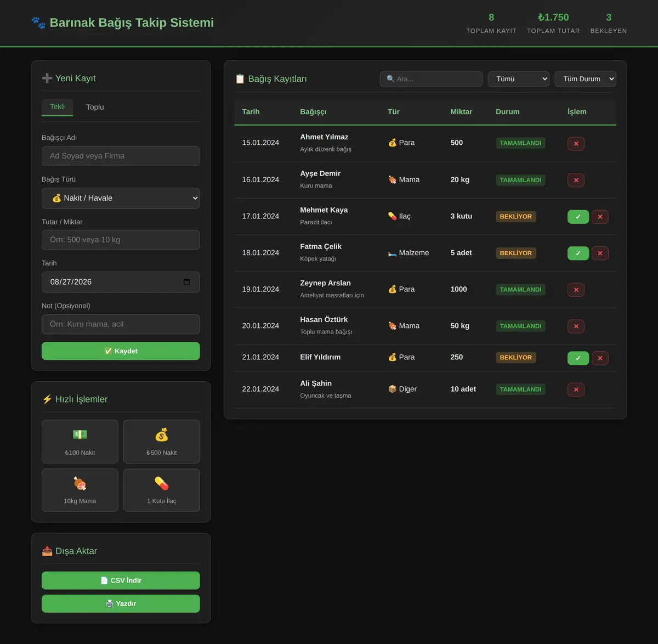Add quick ₺500 Nakit donation

coord(162,442)
